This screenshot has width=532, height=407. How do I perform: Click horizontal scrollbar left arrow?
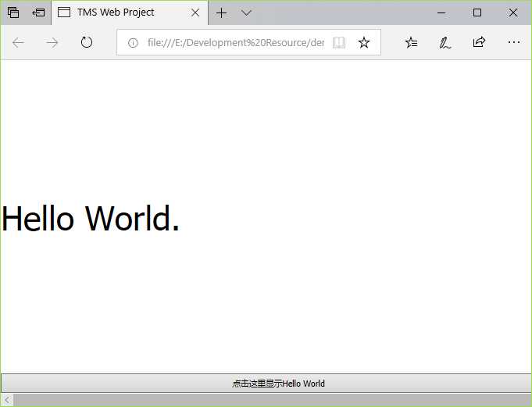click(7, 400)
